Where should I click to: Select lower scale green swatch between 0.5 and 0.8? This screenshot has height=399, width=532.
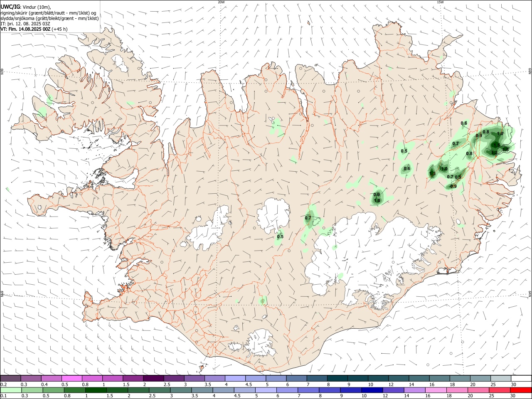pos(54,390)
